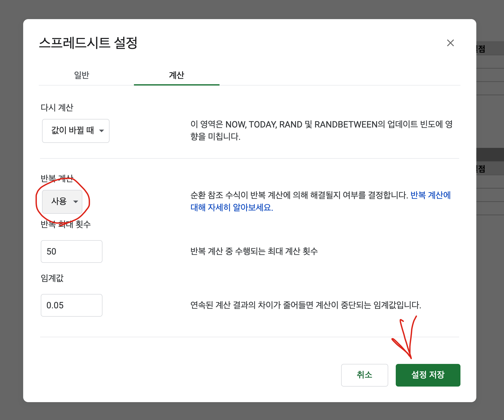Click the 최대 계산 횟수 description text

point(254,251)
